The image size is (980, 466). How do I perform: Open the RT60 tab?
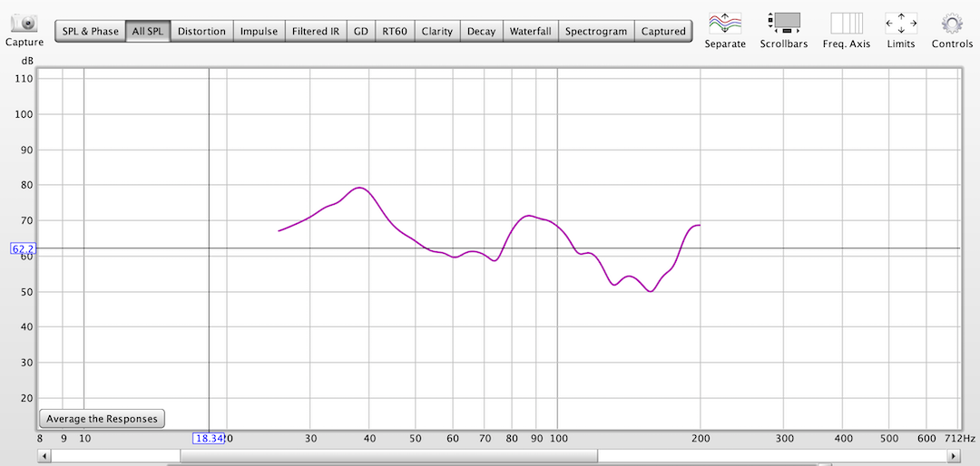tap(395, 31)
